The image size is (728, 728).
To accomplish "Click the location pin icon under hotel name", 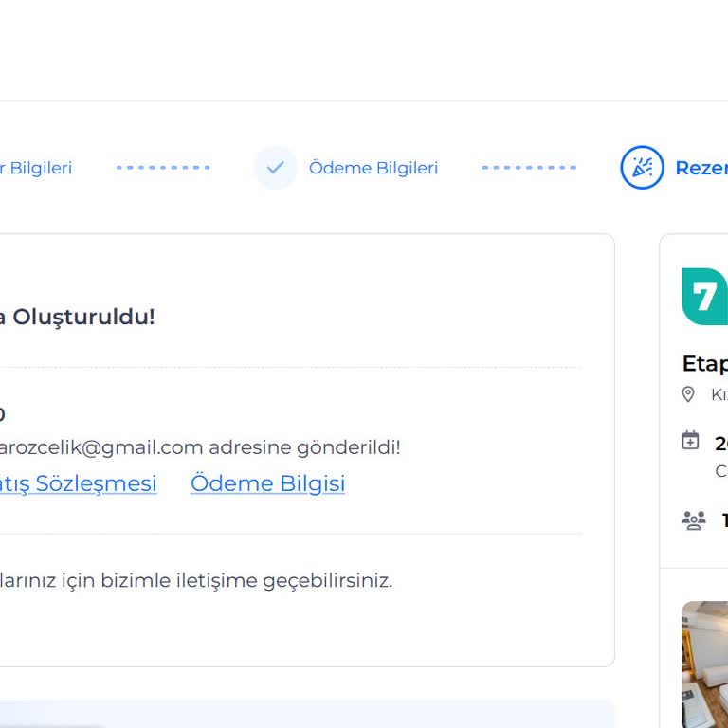I will [x=688, y=394].
